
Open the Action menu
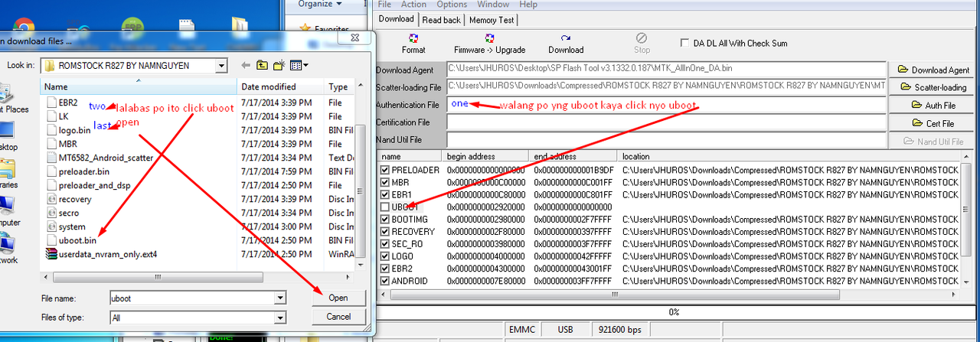pos(413,5)
